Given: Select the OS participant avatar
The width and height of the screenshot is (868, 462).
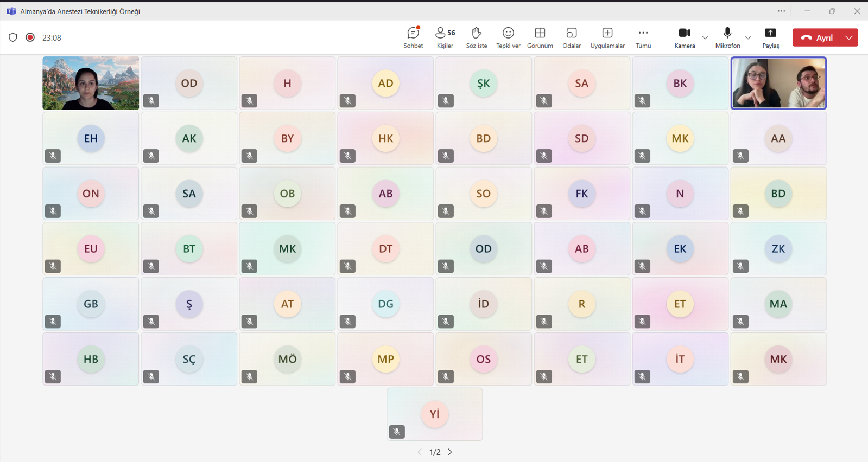Looking at the screenshot, I should 484,359.
